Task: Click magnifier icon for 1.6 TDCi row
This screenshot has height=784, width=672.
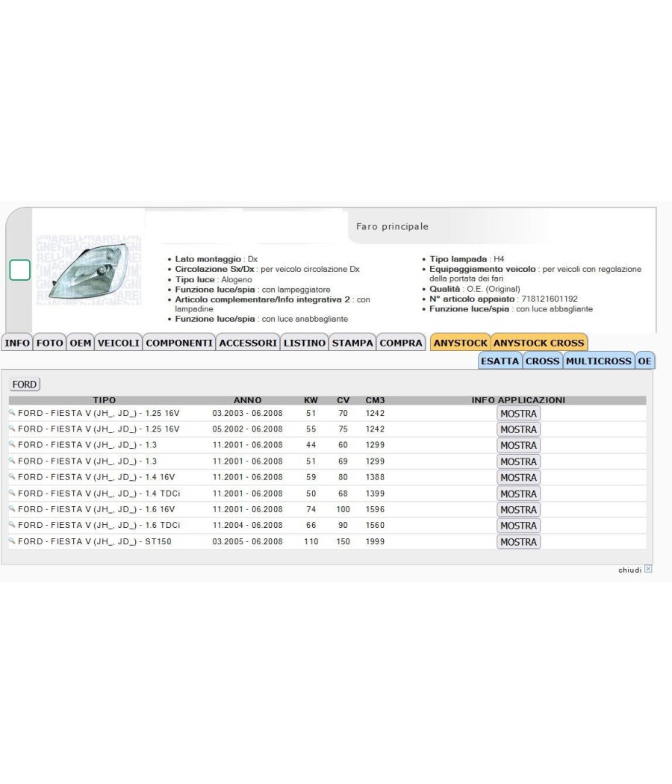Action: 12,524
